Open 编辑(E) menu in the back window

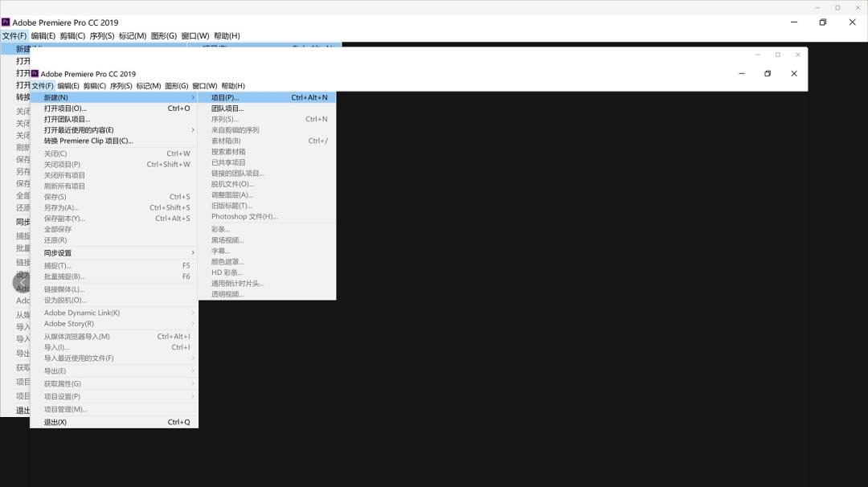coord(43,36)
